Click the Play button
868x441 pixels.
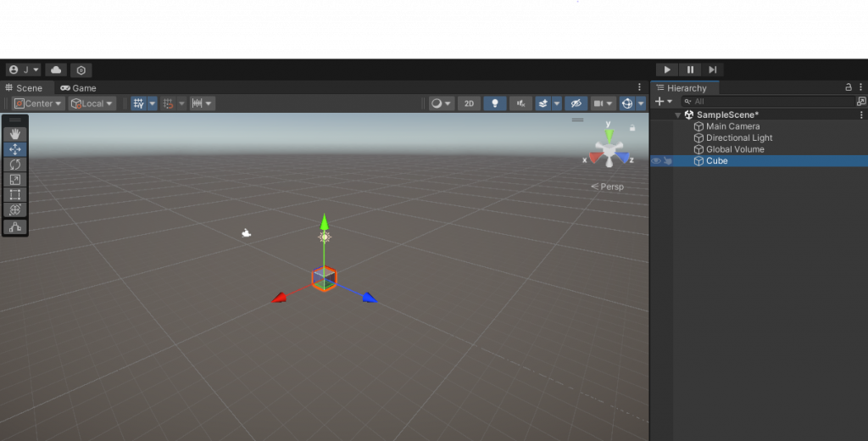point(667,70)
